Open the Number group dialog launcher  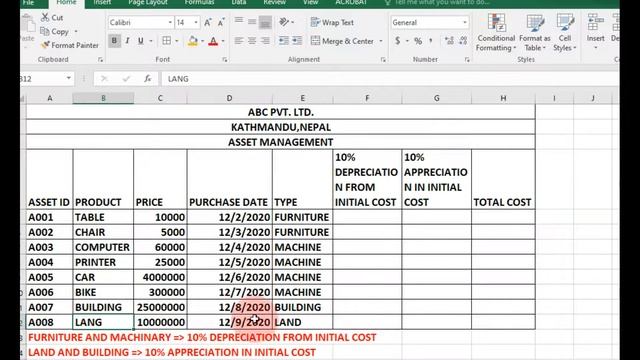point(467,60)
